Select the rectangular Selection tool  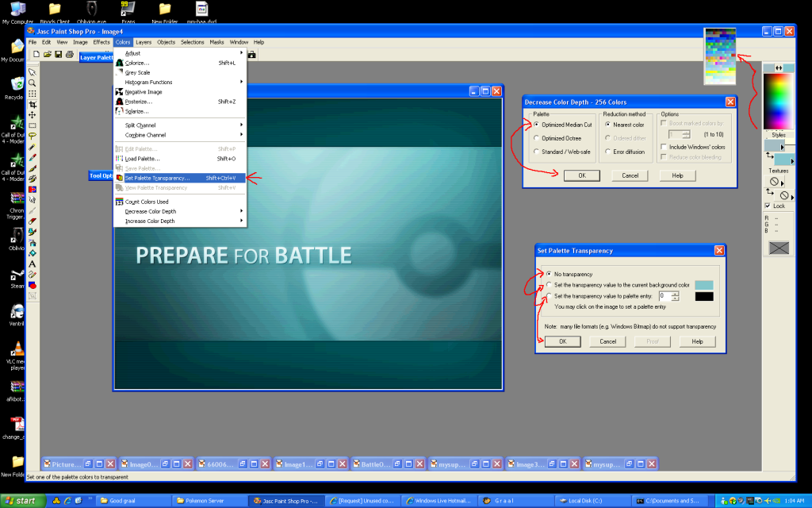coord(32,125)
